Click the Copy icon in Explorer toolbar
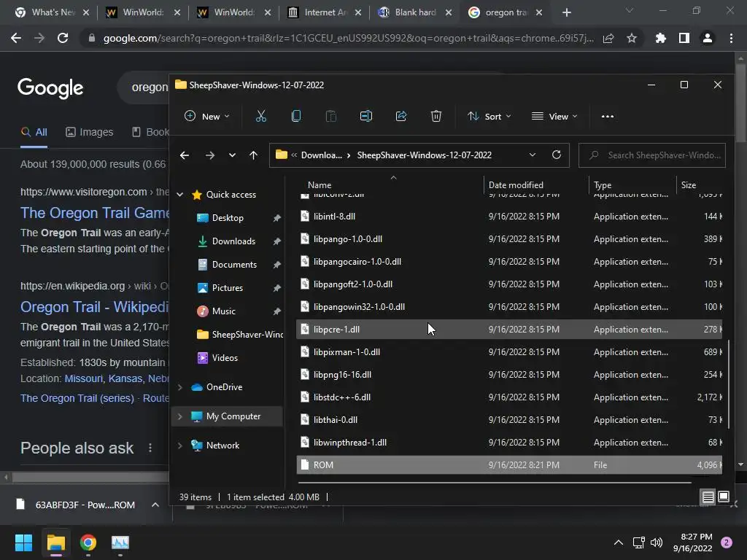Viewport: 747px width, 560px height. click(x=296, y=116)
